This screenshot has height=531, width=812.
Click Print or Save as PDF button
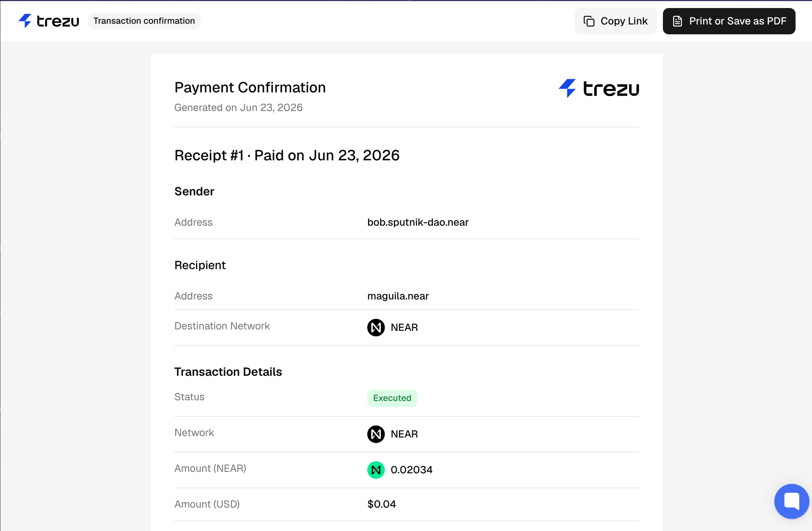coord(729,21)
